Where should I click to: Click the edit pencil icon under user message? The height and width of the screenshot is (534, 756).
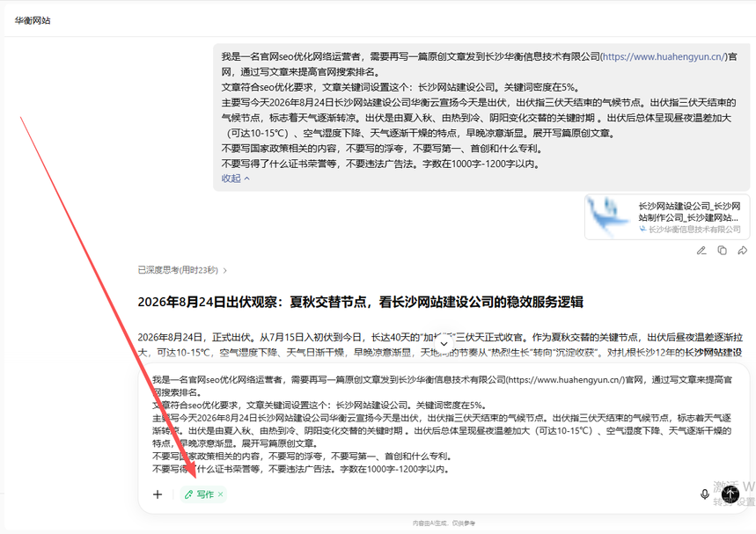[701, 251]
